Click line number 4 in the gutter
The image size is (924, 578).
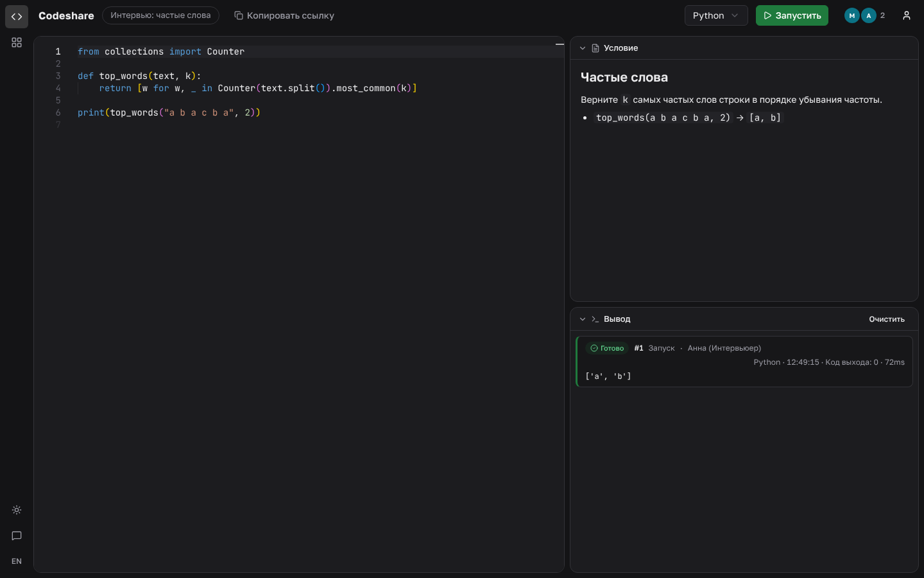[58, 88]
